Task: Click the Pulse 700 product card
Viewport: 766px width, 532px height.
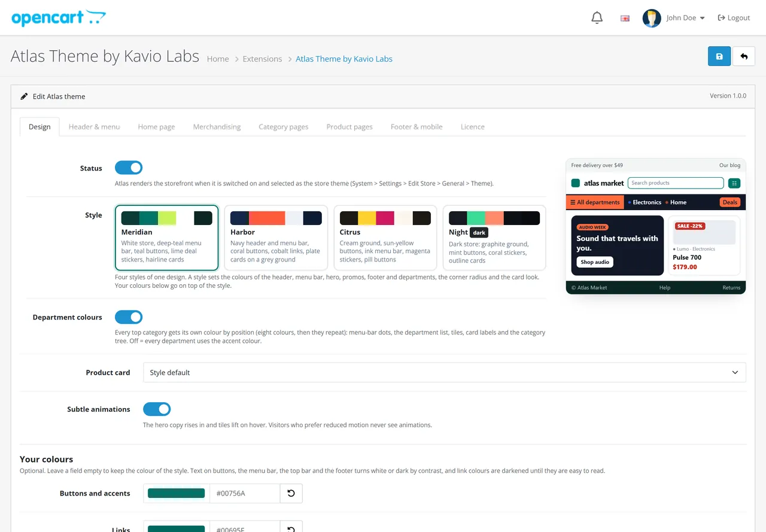Action: point(704,245)
